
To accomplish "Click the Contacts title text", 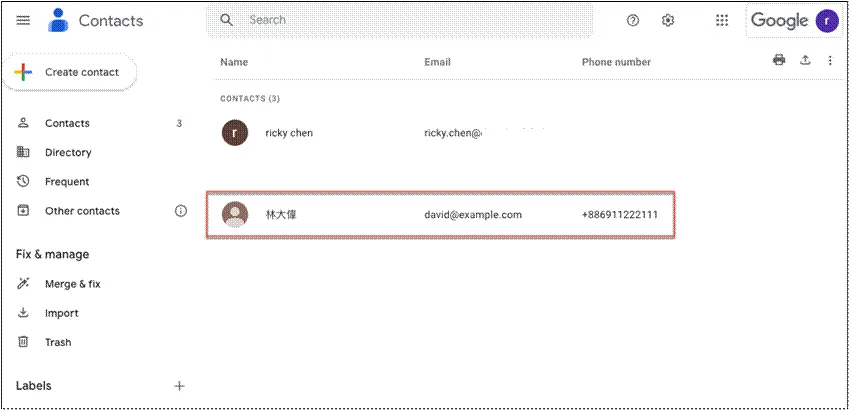I will (x=111, y=21).
